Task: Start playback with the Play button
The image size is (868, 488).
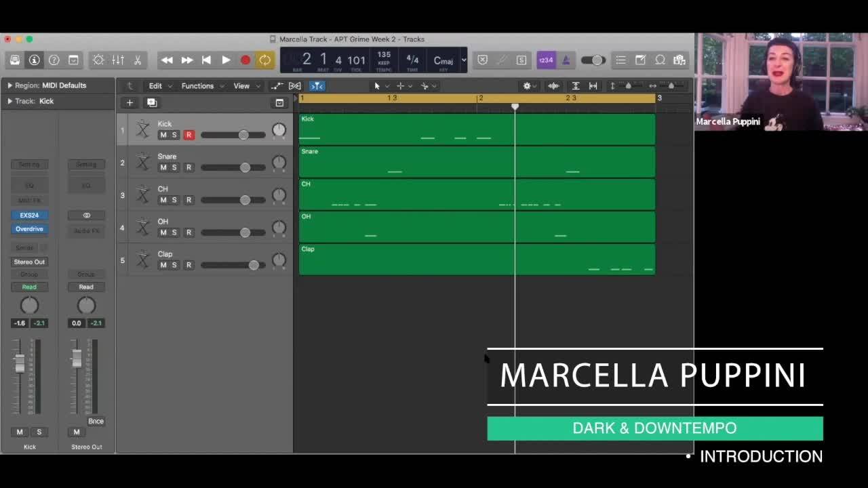Action: [226, 60]
